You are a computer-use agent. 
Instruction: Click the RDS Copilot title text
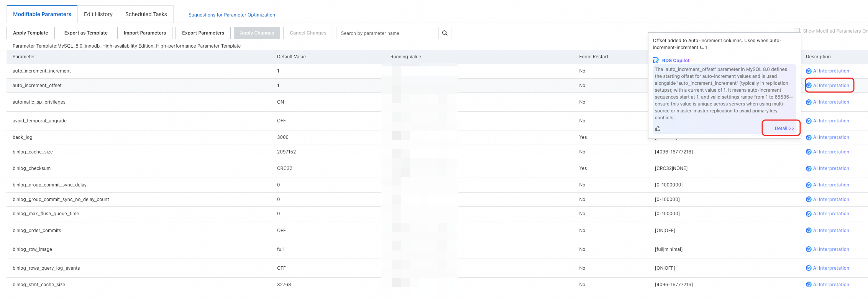click(676, 61)
